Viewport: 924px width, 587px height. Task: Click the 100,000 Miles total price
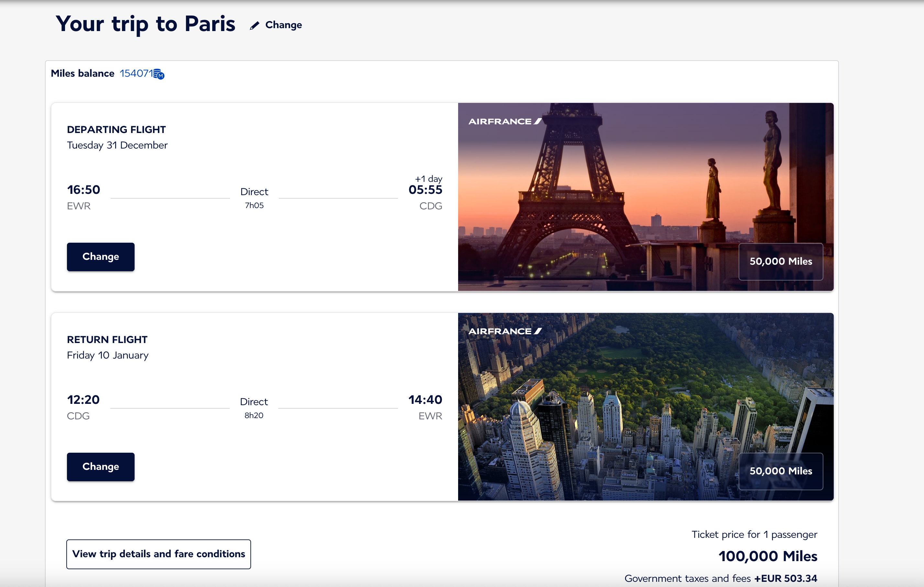[768, 556]
